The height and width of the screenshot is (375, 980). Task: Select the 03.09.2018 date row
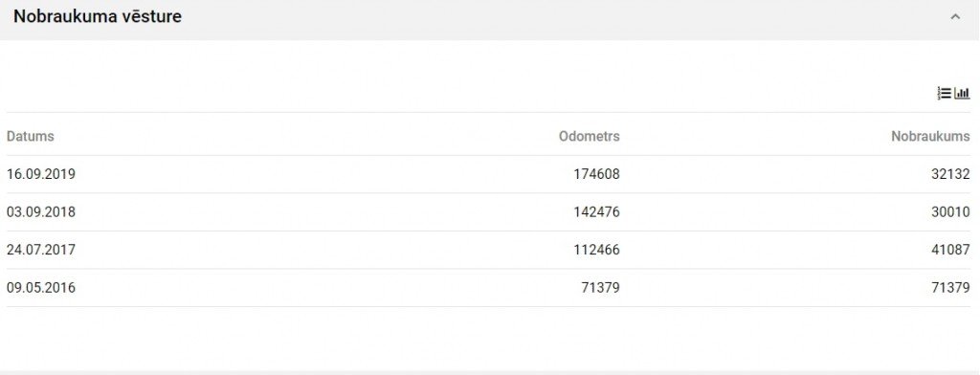(488, 212)
